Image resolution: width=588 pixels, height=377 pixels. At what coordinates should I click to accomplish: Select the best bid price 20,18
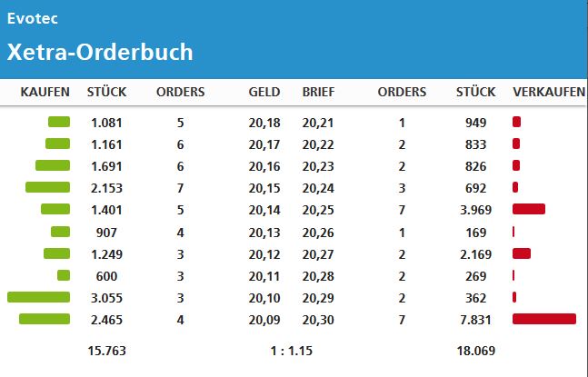264,123
